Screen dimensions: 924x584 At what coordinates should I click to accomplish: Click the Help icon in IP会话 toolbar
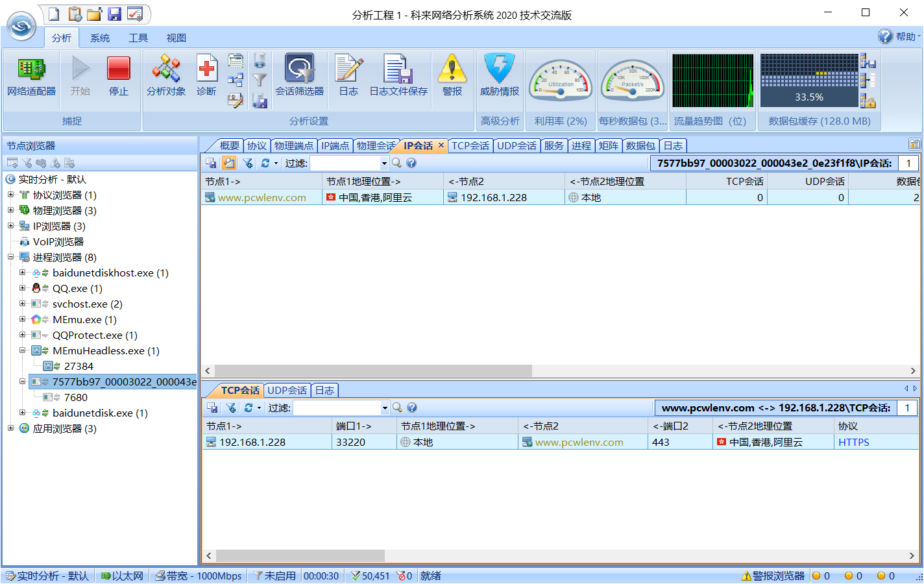coord(411,163)
